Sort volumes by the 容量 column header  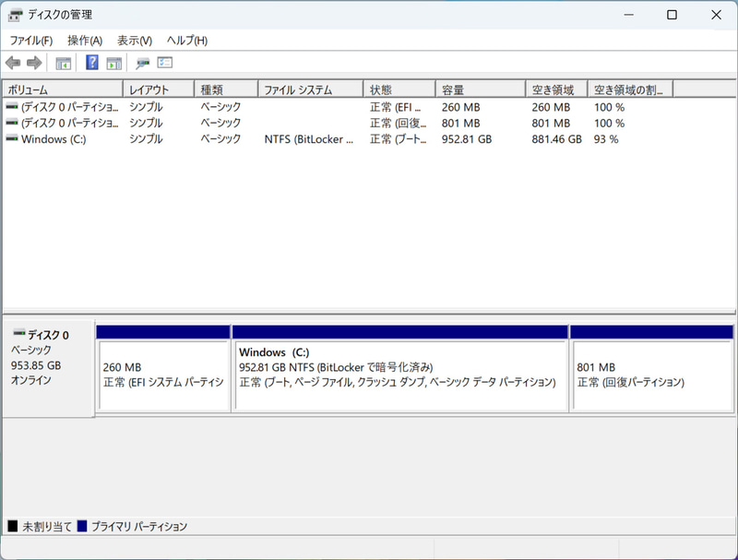click(480, 88)
